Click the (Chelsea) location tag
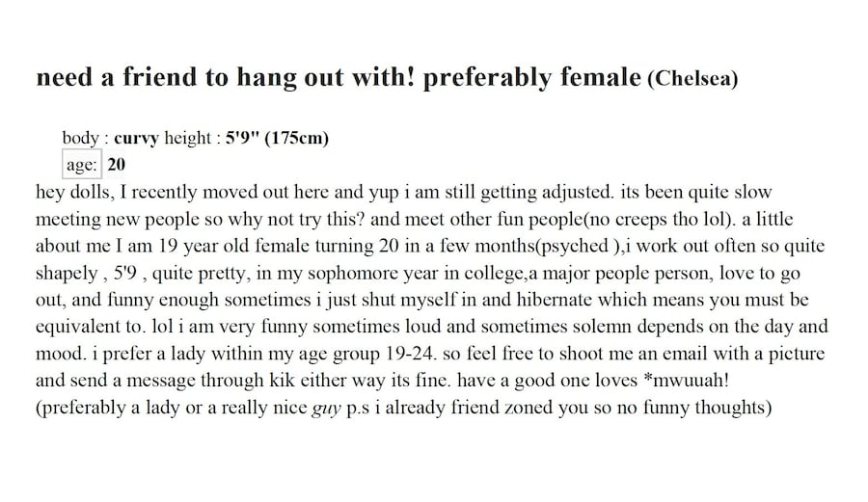The height and width of the screenshot is (502, 868). 693,79
